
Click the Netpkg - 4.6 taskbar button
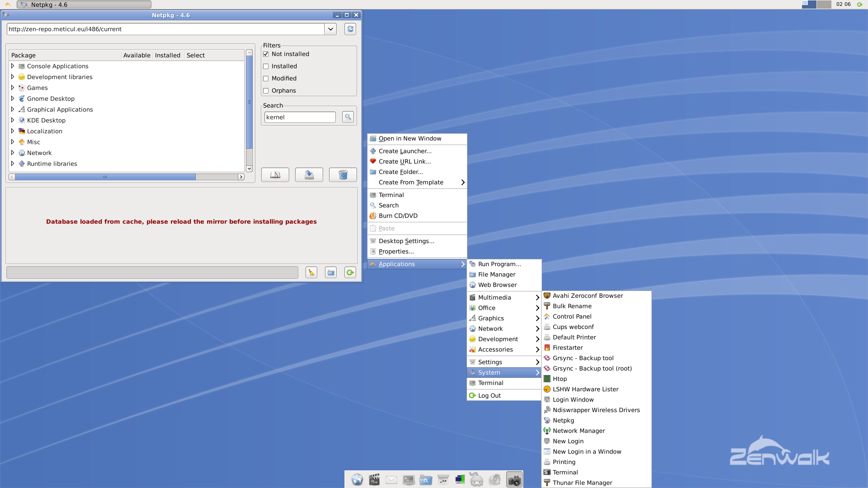tap(84, 5)
